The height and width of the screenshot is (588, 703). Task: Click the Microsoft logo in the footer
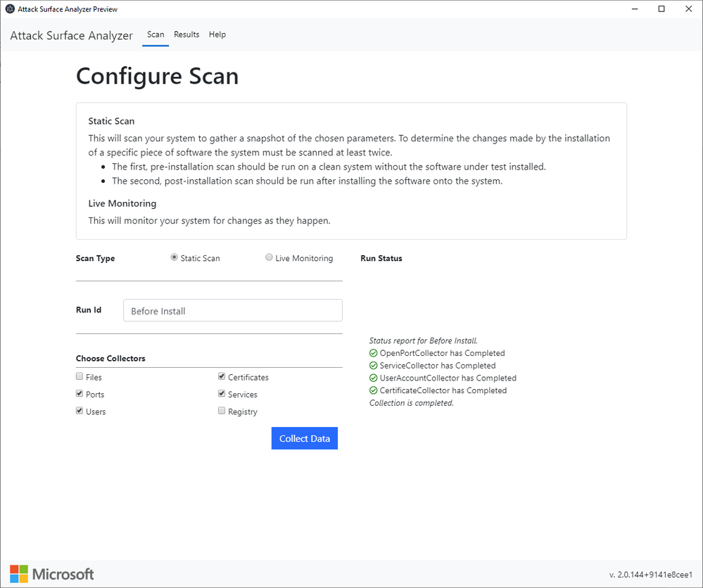point(52,574)
